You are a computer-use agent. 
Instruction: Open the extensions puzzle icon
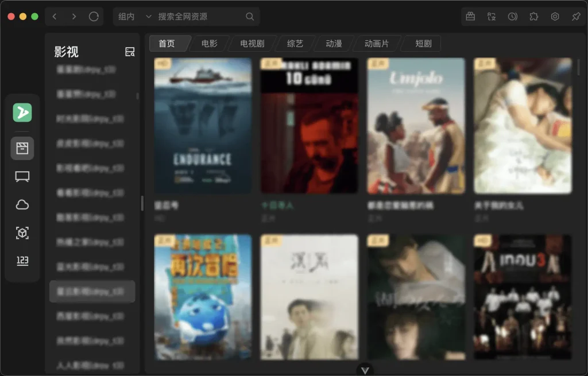click(x=533, y=16)
